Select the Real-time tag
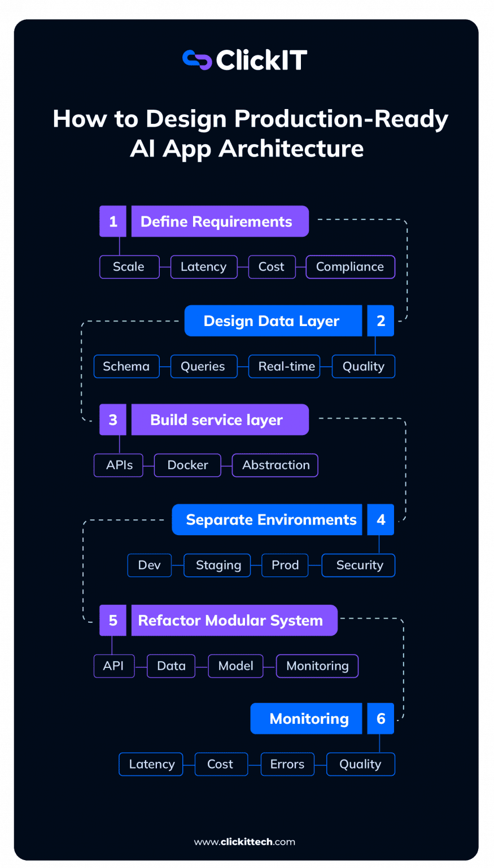Screen dimensions: 494x868 pyautogui.click(x=285, y=366)
